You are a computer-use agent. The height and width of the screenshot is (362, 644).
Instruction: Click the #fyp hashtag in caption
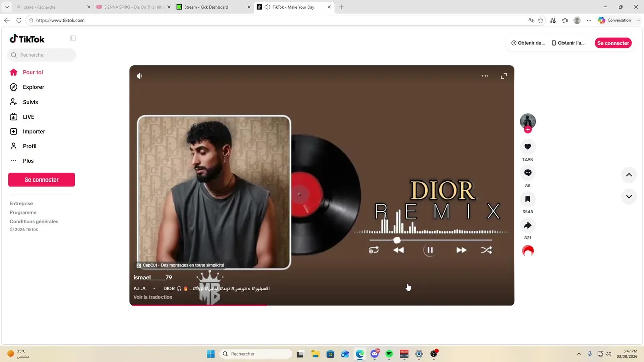[198, 288]
